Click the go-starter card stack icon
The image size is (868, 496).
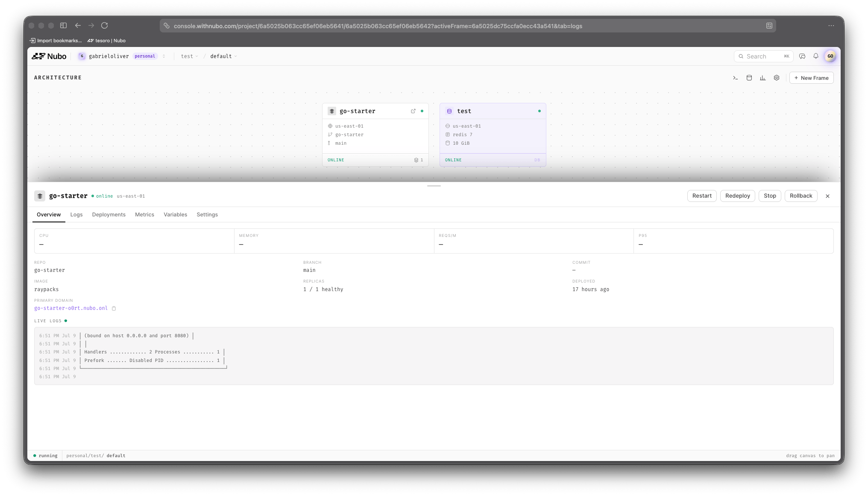tap(332, 111)
